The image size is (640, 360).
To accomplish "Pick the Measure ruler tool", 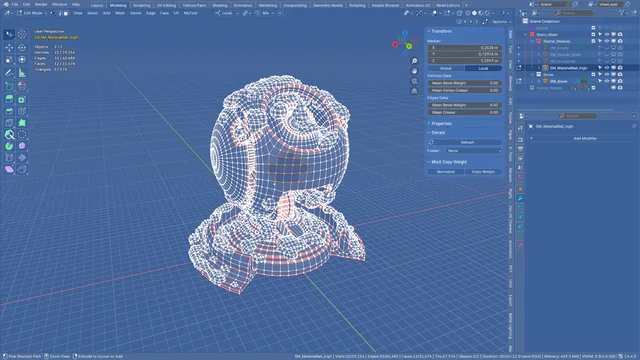I will pyautogui.click(x=22, y=73).
